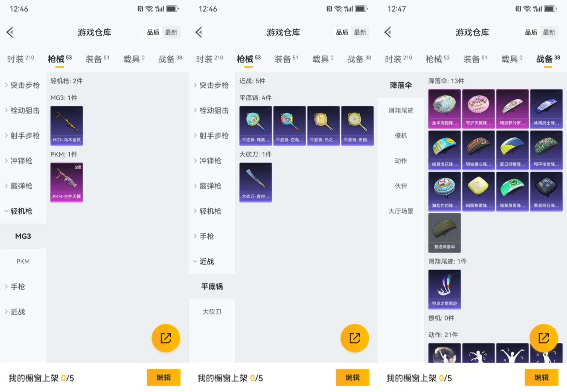Switch the 平底锅 screen sorting to 最新
567x392 pixels.
point(360,32)
